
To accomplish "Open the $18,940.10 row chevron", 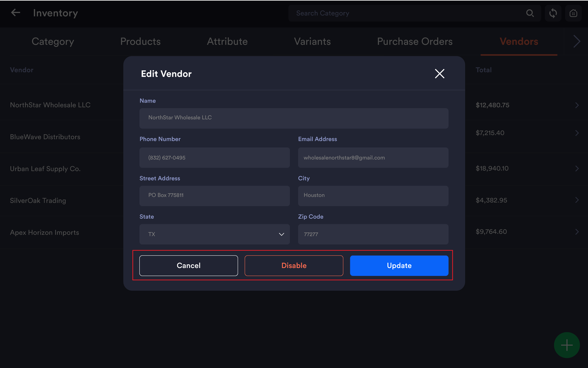I will [577, 168].
